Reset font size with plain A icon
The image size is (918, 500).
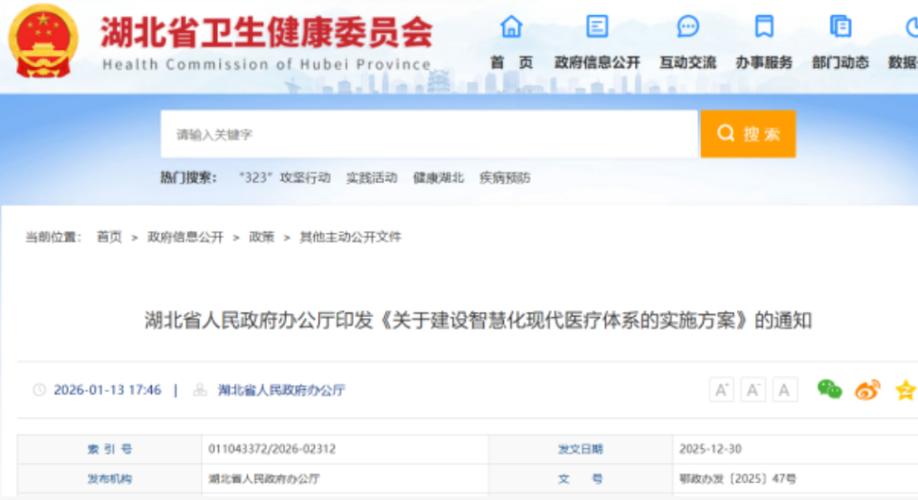[x=785, y=390]
